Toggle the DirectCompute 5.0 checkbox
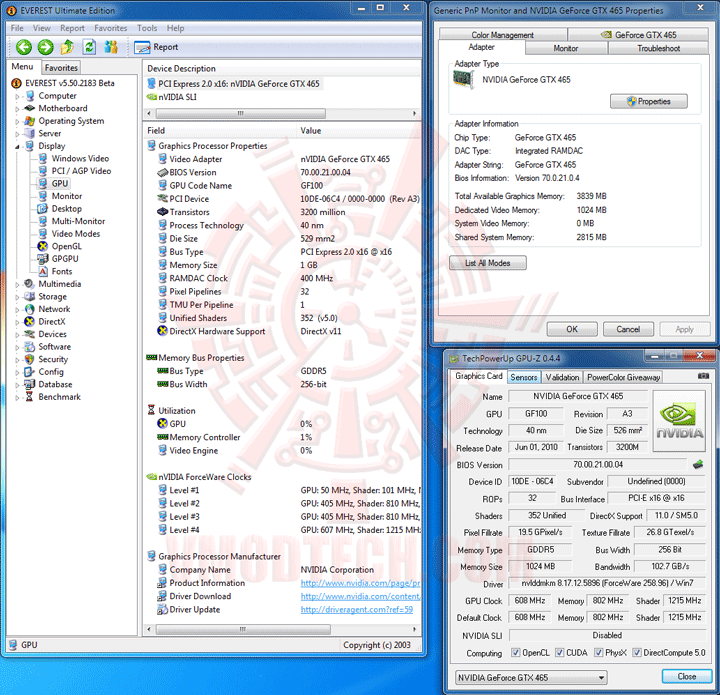 pos(636,652)
